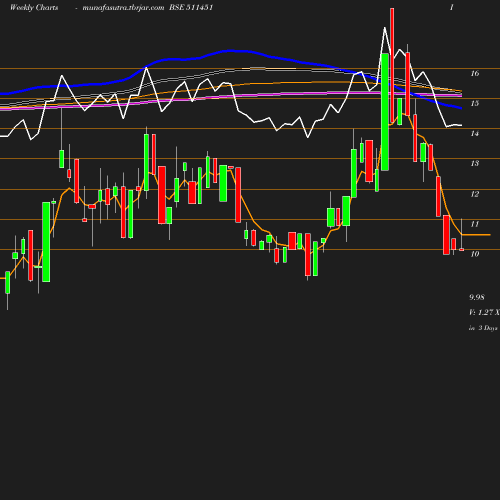Click the tall green candle before the peak
This screenshot has width=500, height=500.
[x=385, y=112]
